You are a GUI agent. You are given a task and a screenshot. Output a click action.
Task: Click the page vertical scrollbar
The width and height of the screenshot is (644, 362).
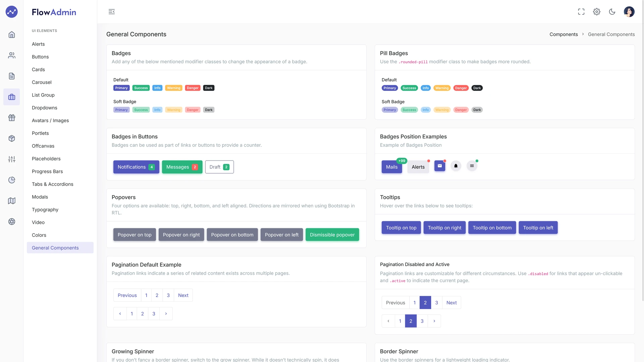[x=642, y=151]
